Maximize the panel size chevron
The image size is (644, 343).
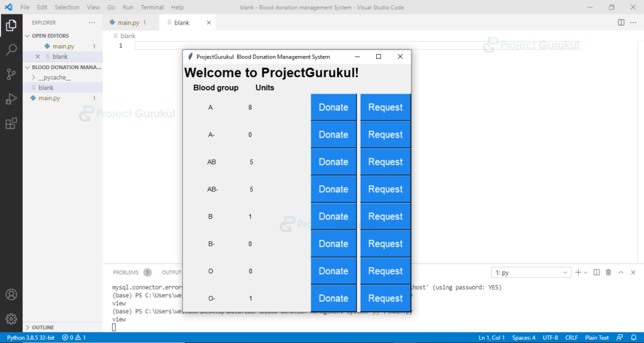click(621, 272)
